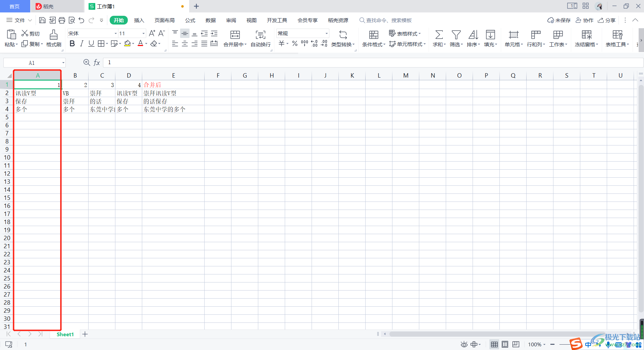The image size is (644, 350).
Task: Switch to Normal view in status bar
Action: (x=494, y=344)
